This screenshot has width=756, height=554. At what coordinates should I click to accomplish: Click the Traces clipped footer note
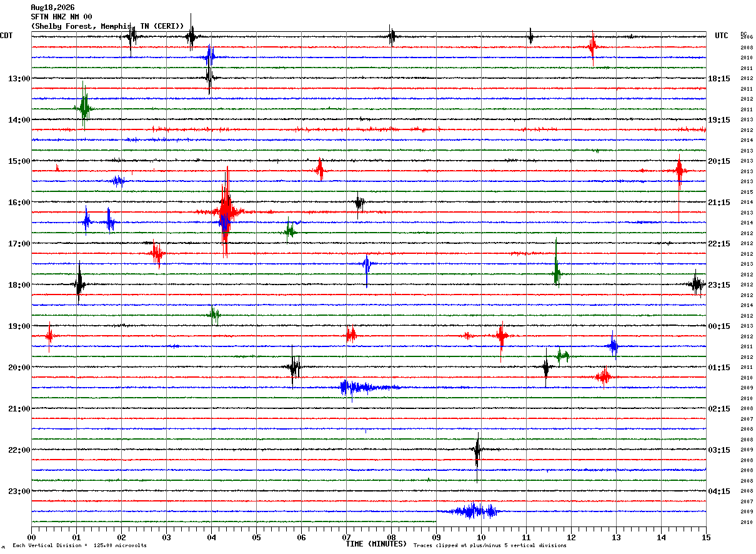coord(490,545)
